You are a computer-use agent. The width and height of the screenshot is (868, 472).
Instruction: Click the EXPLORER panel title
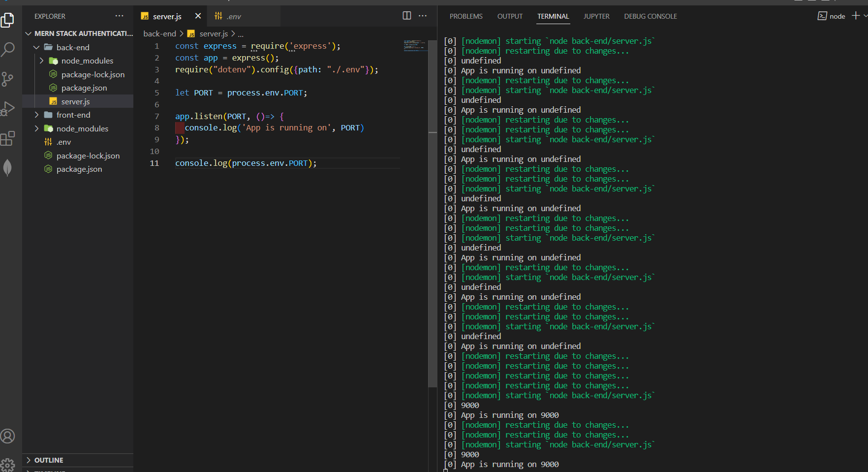50,16
